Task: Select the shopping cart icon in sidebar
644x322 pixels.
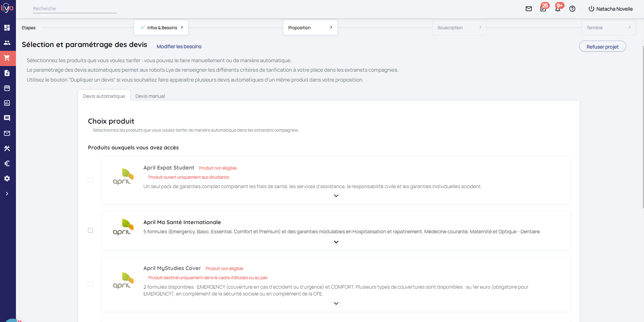Action: (x=7, y=58)
